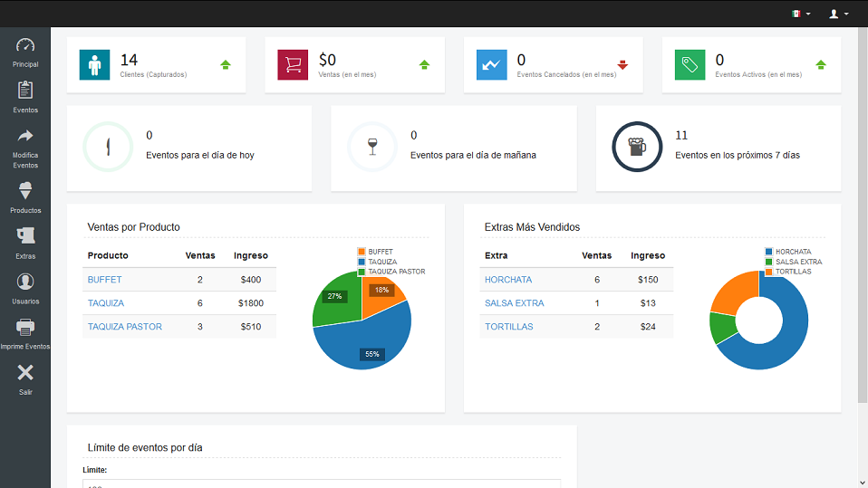Viewport: 868px width, 488px height.
Task: Click the Salir X icon
Action: 25,373
